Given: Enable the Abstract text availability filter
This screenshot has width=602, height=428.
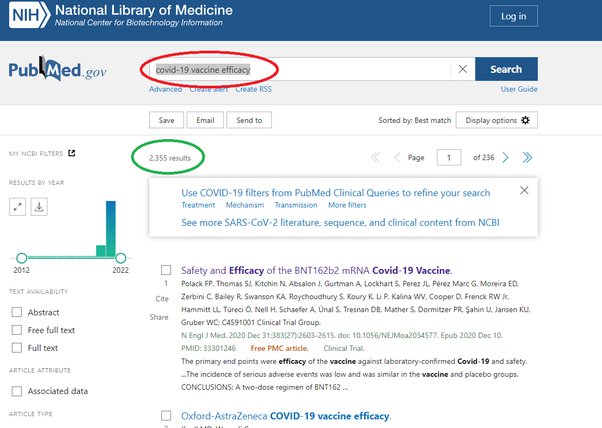Looking at the screenshot, I should point(17,312).
